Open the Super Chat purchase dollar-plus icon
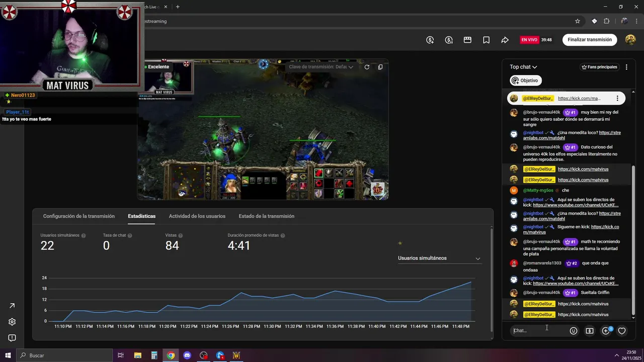The height and width of the screenshot is (362, 644). (430, 40)
